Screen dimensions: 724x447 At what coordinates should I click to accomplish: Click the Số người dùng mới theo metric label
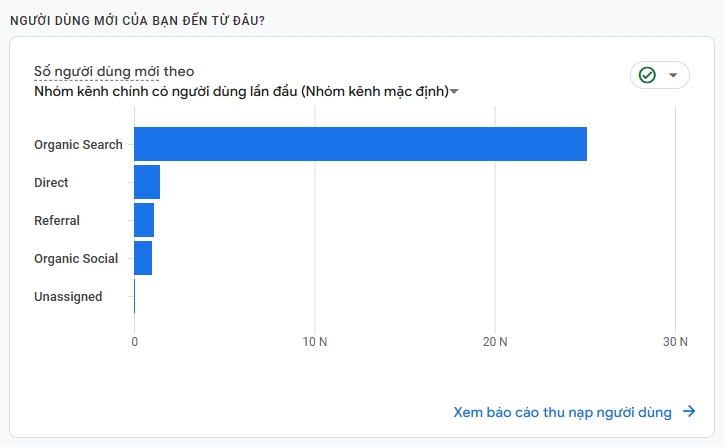pyautogui.click(x=114, y=72)
